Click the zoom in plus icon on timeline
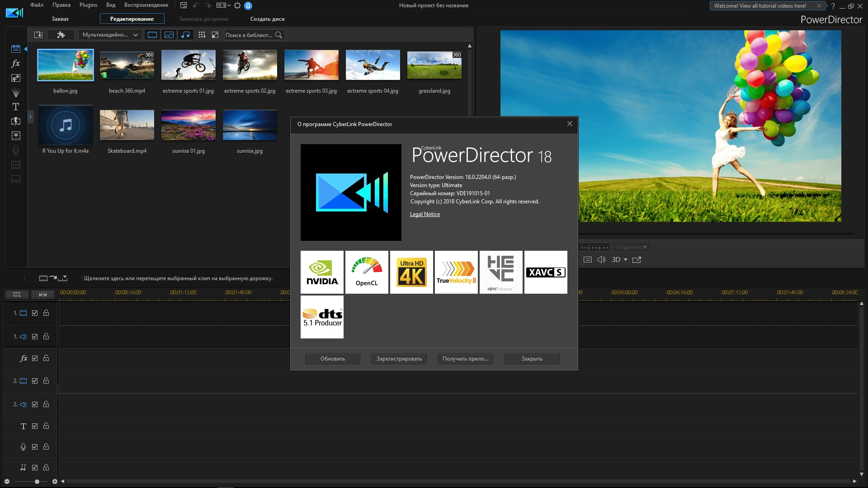 tap(55, 482)
